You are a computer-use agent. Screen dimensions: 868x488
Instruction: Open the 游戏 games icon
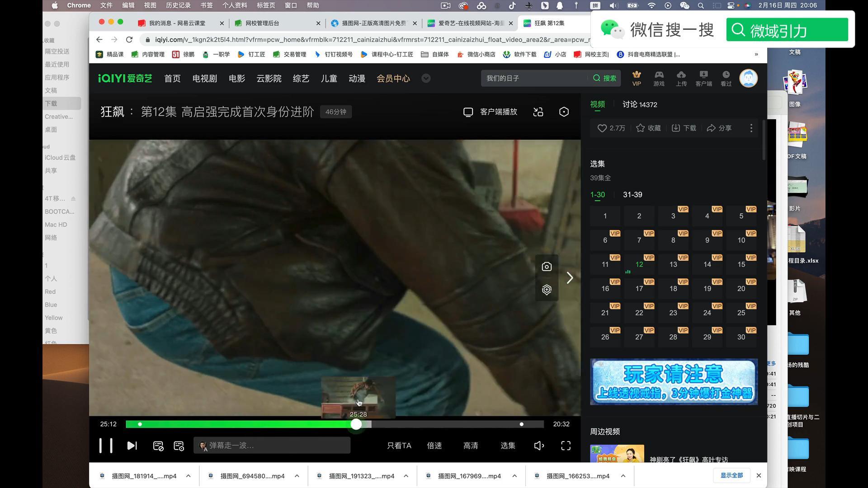tap(659, 78)
